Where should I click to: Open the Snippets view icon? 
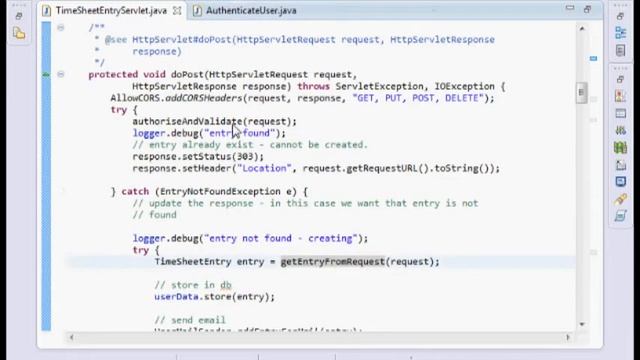[620, 165]
